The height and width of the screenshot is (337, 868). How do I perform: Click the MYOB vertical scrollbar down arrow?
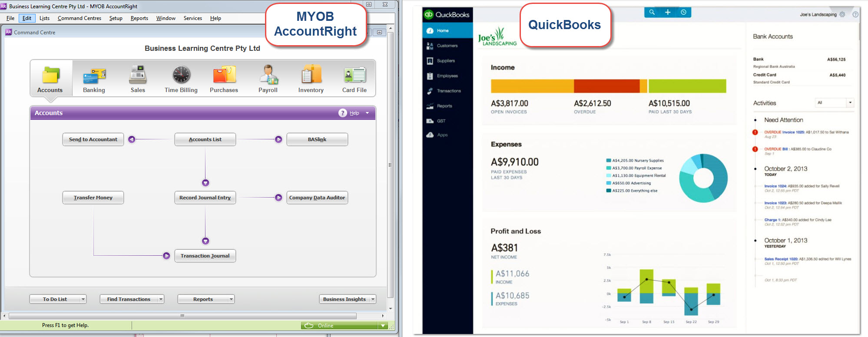coord(391,308)
